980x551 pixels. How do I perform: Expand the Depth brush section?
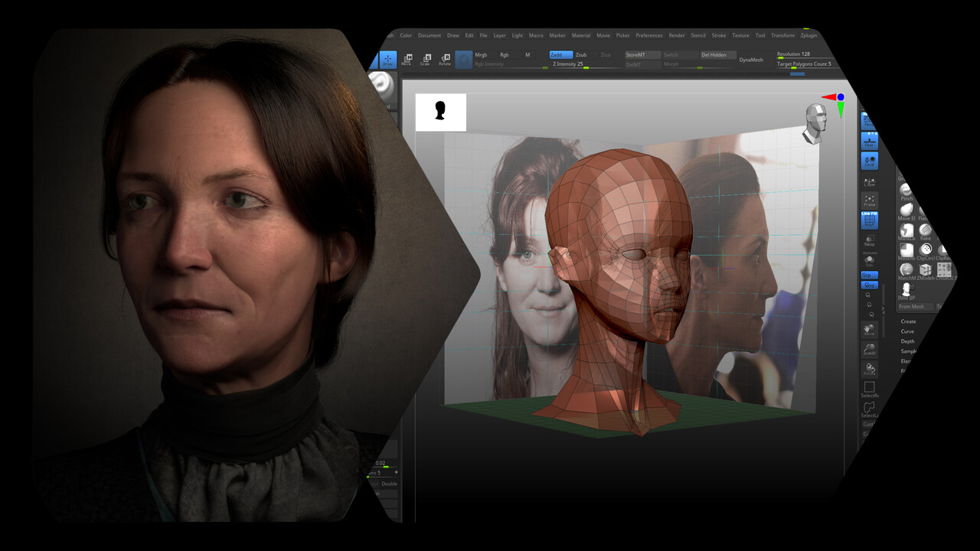(907, 341)
